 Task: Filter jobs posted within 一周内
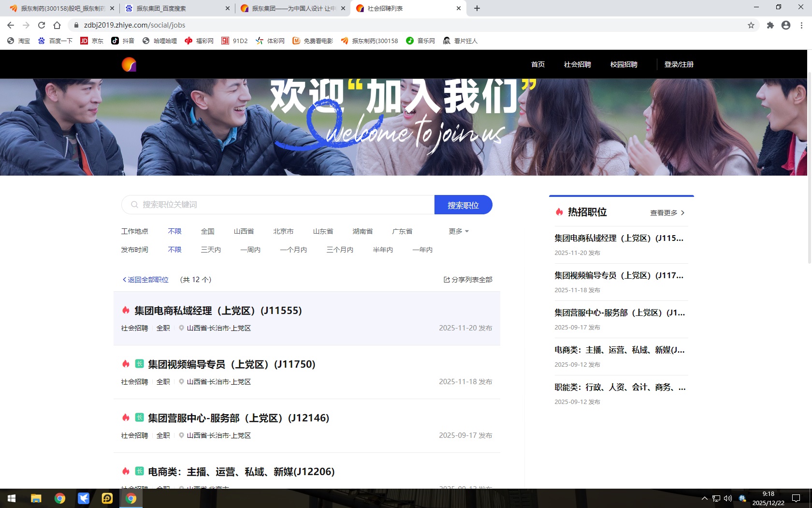250,250
